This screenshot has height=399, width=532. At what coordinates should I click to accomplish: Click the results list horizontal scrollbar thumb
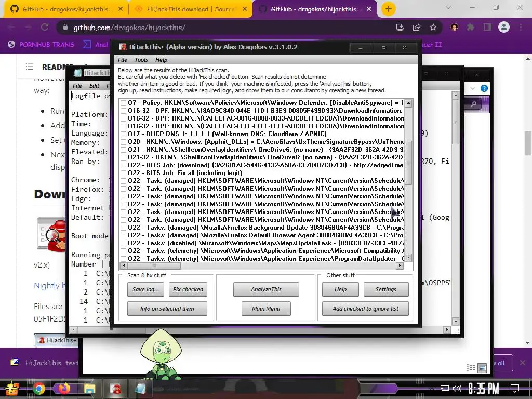click(x=154, y=266)
